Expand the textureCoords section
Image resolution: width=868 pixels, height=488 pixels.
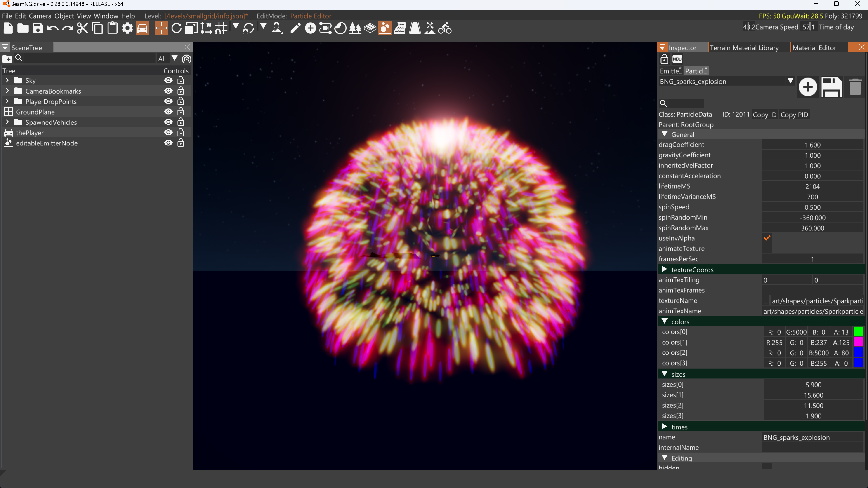coord(665,270)
